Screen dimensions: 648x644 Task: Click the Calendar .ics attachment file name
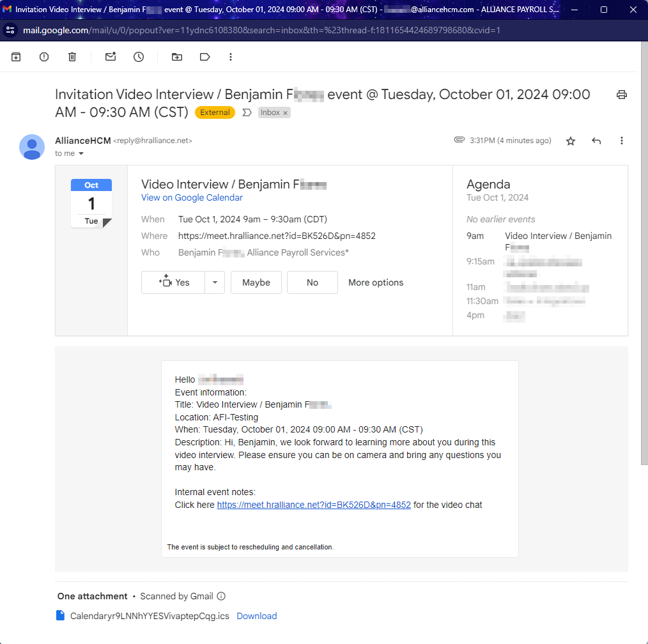click(x=150, y=616)
